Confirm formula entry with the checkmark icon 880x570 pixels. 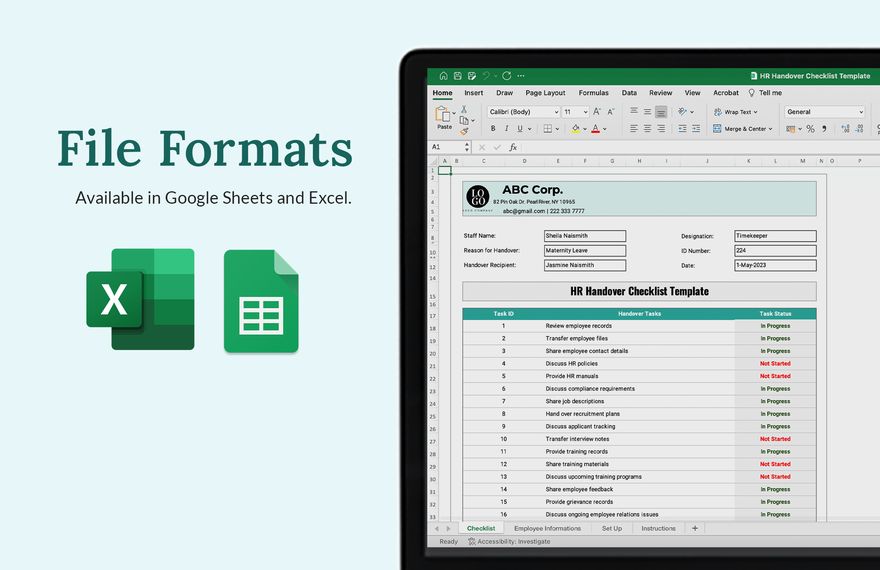[497, 147]
